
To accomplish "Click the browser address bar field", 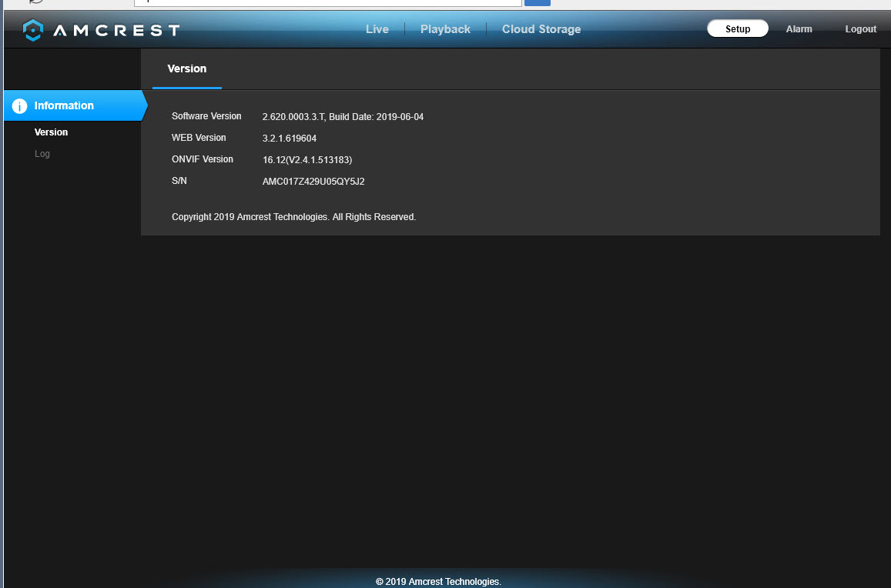I will click(x=328, y=3).
